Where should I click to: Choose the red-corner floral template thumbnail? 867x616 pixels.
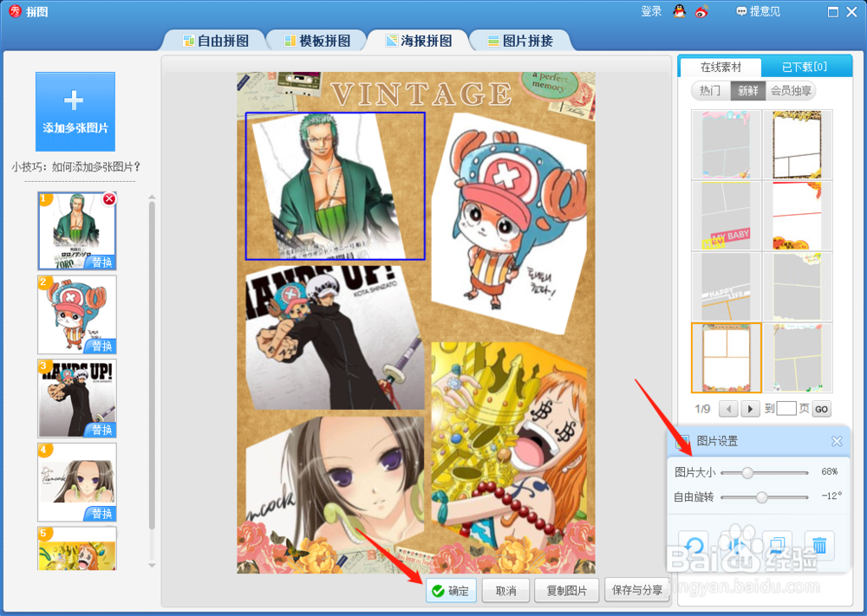click(798, 216)
